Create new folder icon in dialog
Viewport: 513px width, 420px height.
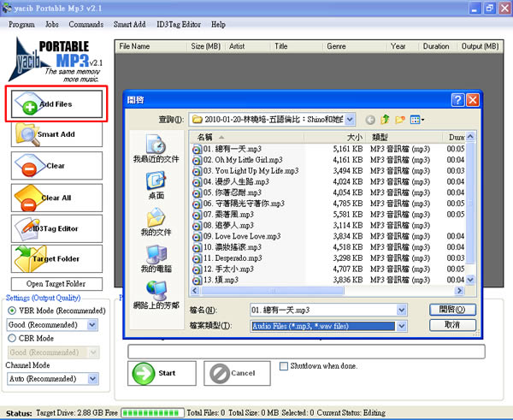pyautogui.click(x=400, y=120)
